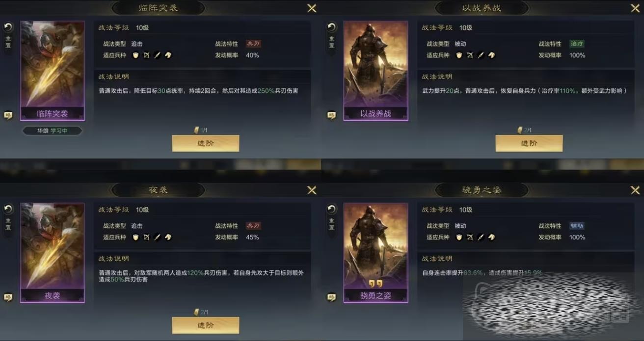Click 进阶 button under 夜袭
The width and height of the screenshot is (644, 341).
(206, 325)
